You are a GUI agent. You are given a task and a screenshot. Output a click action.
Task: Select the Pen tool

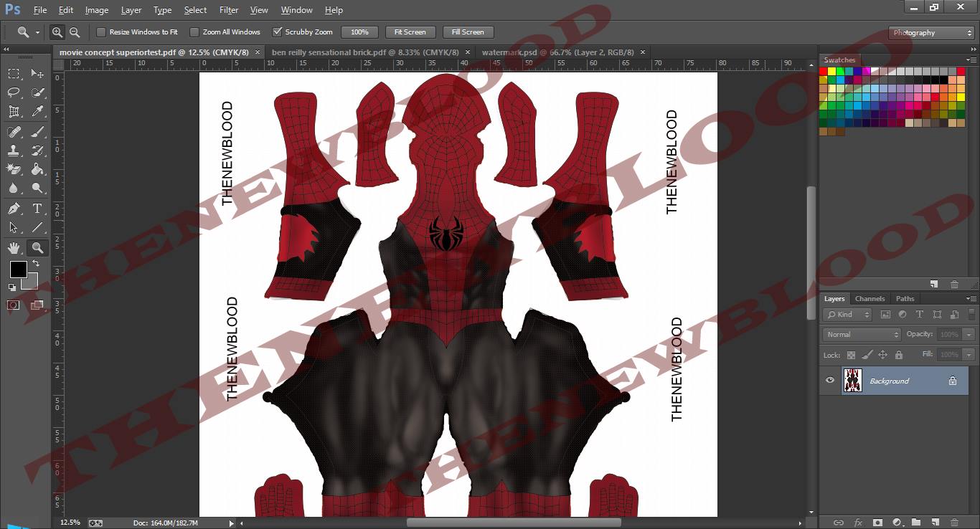pyautogui.click(x=14, y=209)
